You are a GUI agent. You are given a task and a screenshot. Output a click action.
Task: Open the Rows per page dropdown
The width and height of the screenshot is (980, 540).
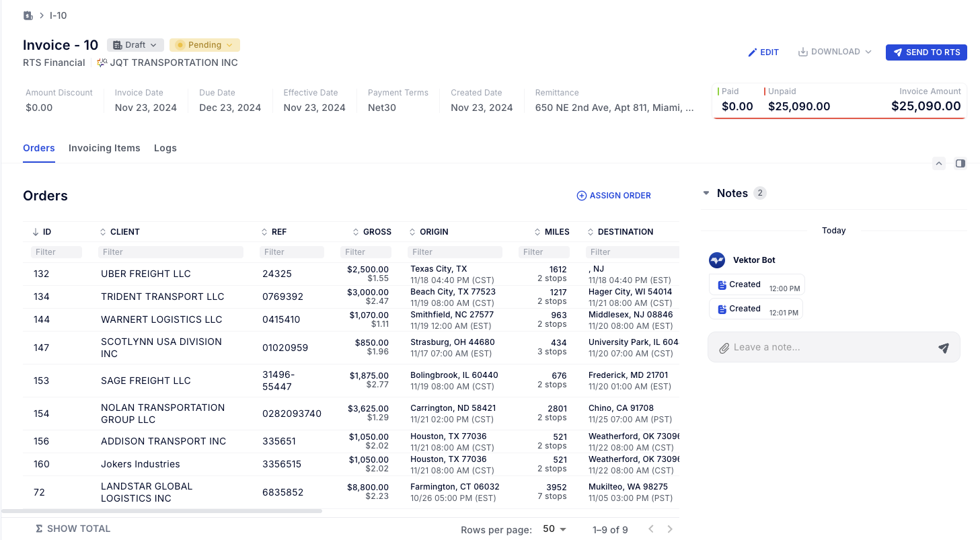(x=555, y=529)
